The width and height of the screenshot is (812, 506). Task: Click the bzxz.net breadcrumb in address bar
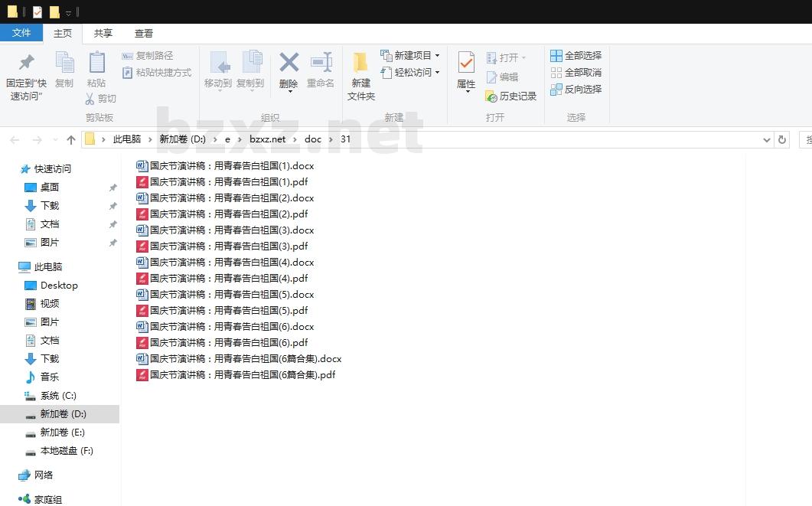(267, 139)
